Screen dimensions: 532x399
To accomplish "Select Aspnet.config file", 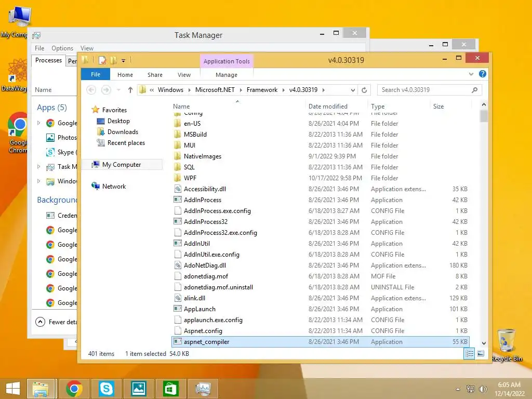I will tap(203, 331).
